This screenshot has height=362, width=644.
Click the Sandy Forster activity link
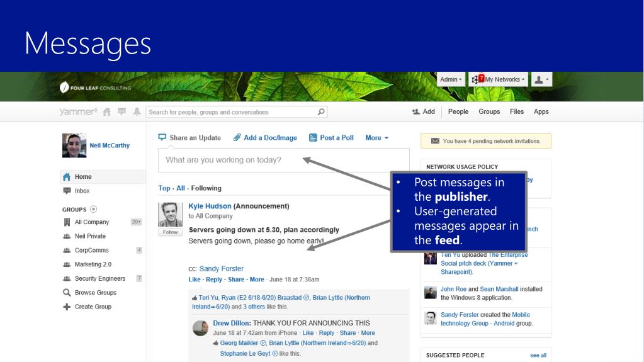click(x=460, y=315)
